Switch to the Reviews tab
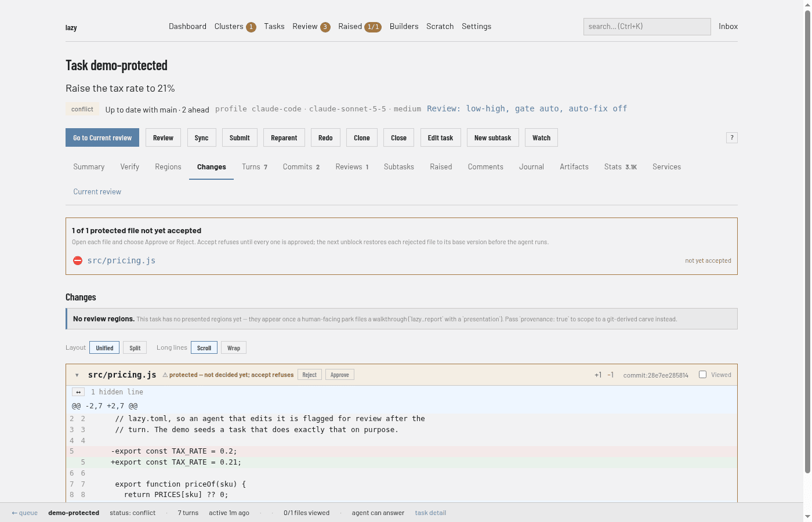Viewport: 812px width, 522px height. (x=352, y=167)
